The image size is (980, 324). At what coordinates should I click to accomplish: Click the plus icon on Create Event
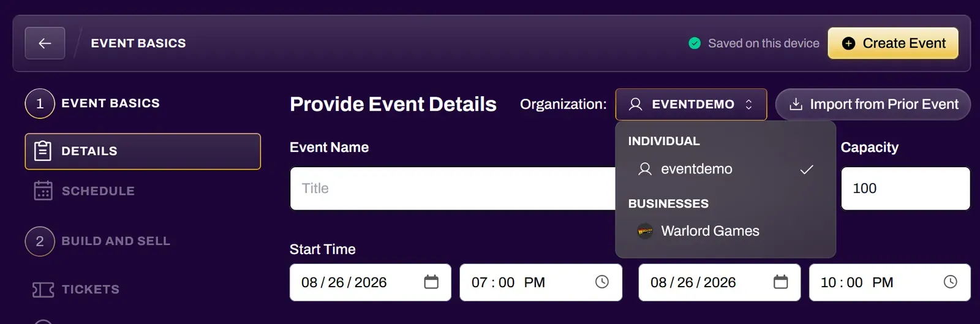pyautogui.click(x=848, y=43)
